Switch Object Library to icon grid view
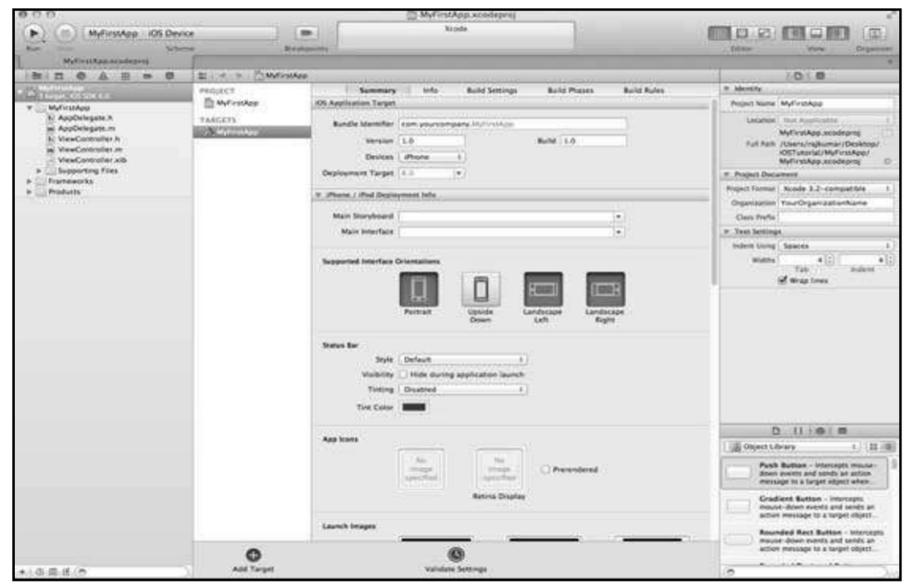 pyautogui.click(x=874, y=446)
